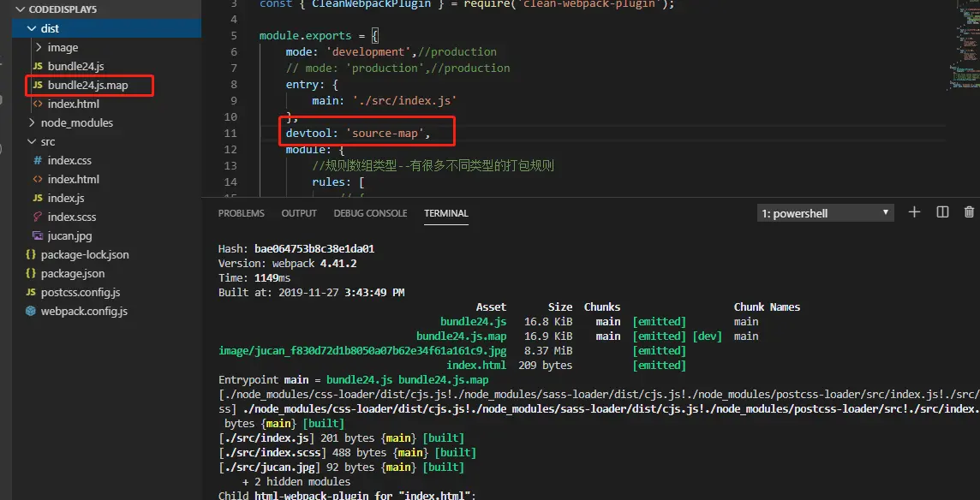Open webpack.config.js file
Viewport: 980px width, 500px height.
point(84,312)
